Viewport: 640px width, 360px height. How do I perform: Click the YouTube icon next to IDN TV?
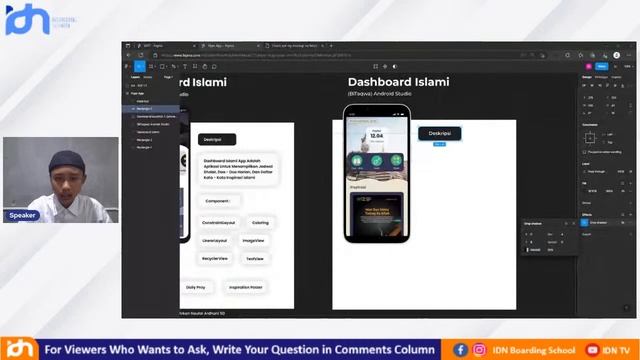pyautogui.click(x=592, y=350)
